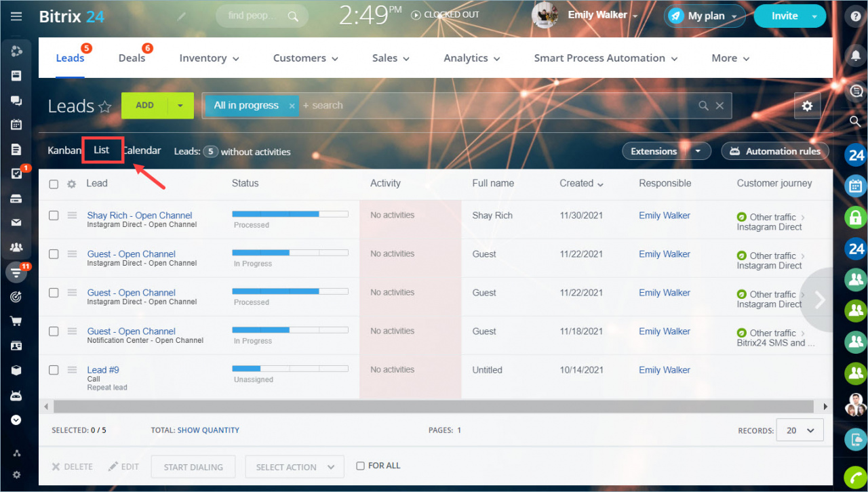
Task: Expand the more-items down arrow in left sidebar
Action: point(16,420)
